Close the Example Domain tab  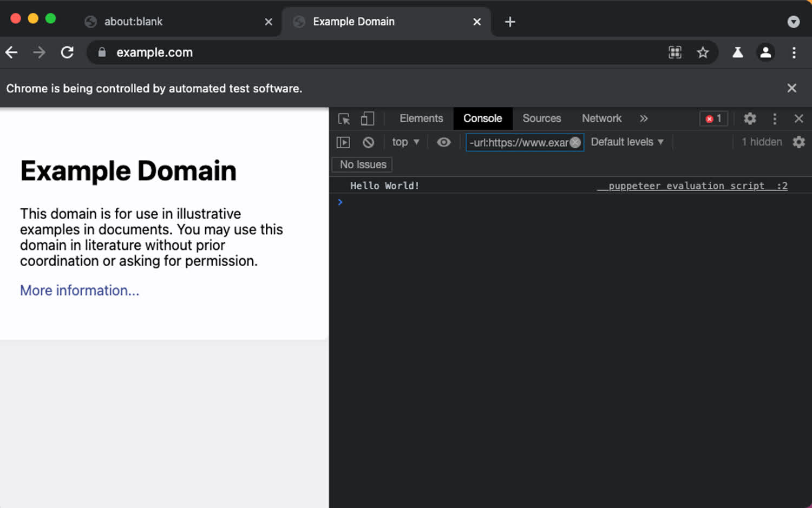click(477, 22)
